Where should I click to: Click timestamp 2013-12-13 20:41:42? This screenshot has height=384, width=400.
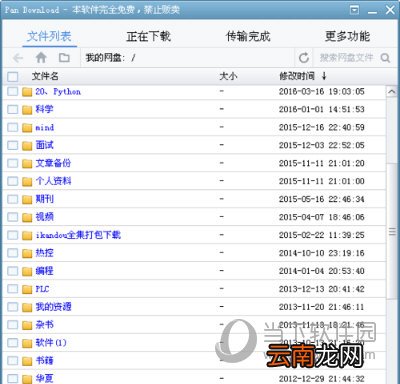322,289
